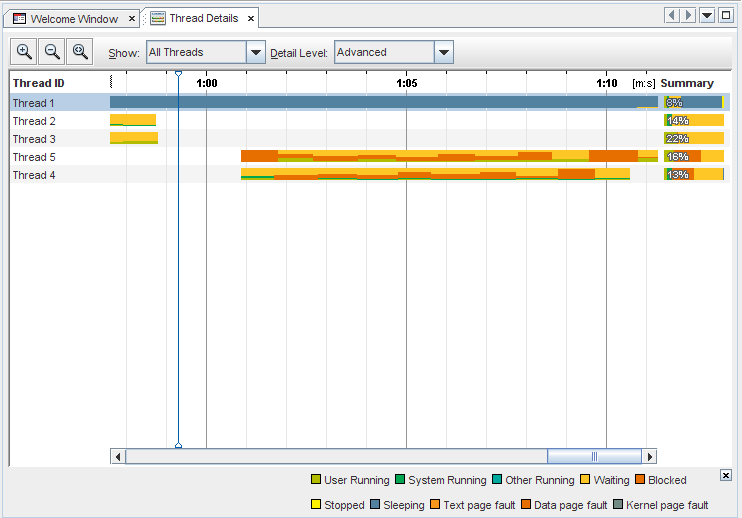The height and width of the screenshot is (518, 742).
Task: Select the Thread Details tab
Action: pos(203,18)
